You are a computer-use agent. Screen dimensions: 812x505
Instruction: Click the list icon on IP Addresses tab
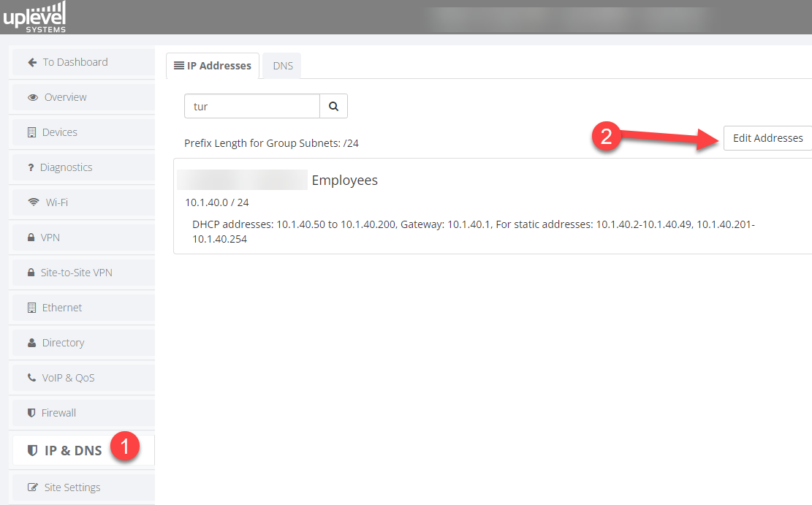coord(178,65)
